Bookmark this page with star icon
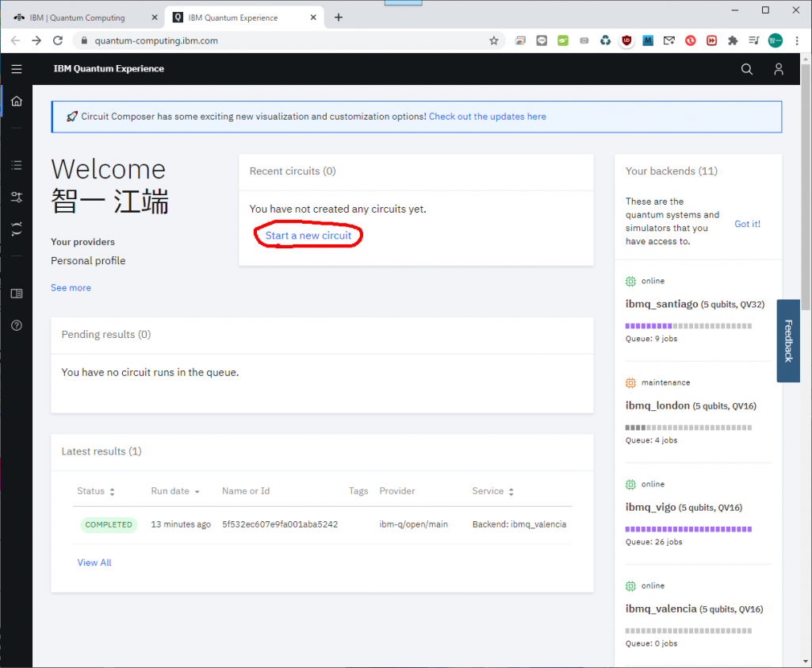812x668 pixels. 493,40
